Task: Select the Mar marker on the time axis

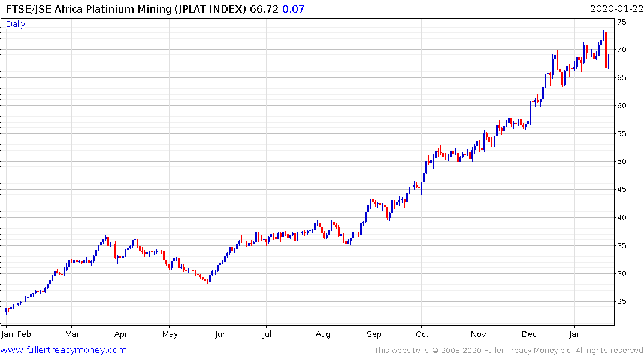Action: point(72,334)
